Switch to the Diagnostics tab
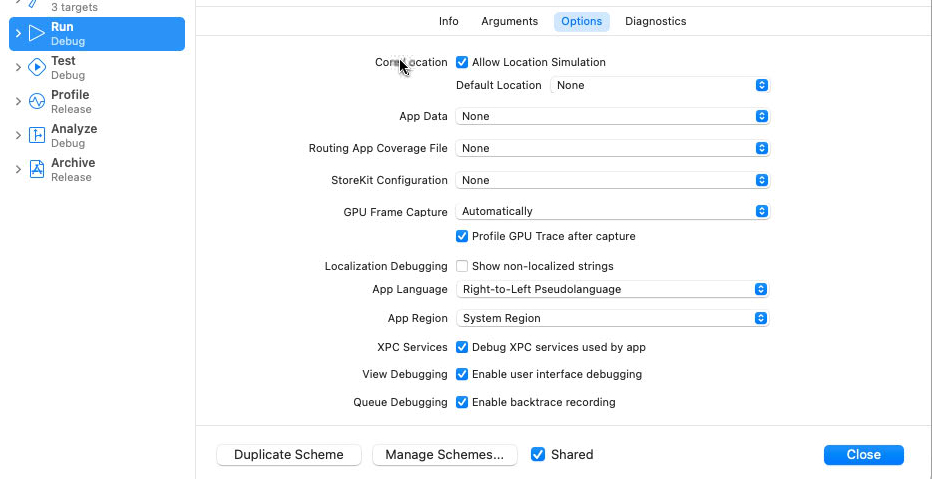 tap(656, 21)
